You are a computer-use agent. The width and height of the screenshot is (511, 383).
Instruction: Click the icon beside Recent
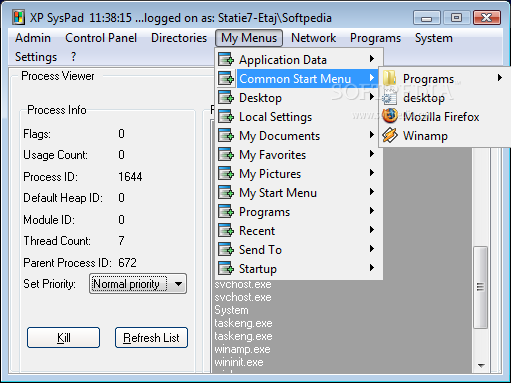[x=226, y=230]
